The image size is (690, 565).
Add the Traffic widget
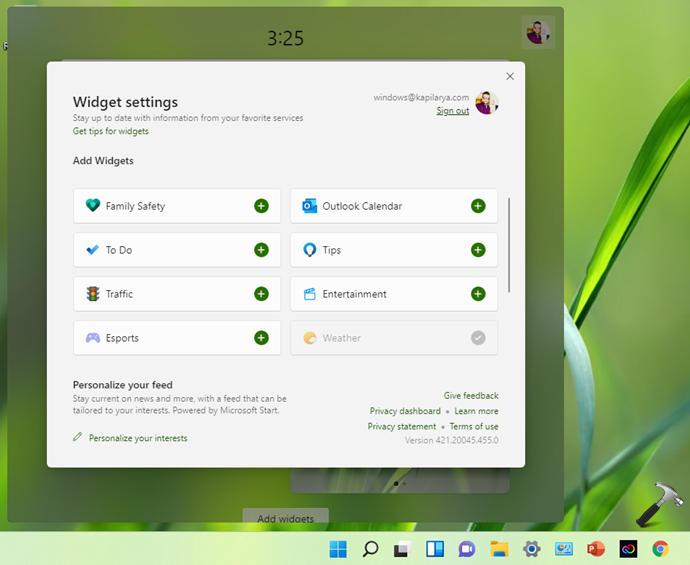click(x=261, y=294)
